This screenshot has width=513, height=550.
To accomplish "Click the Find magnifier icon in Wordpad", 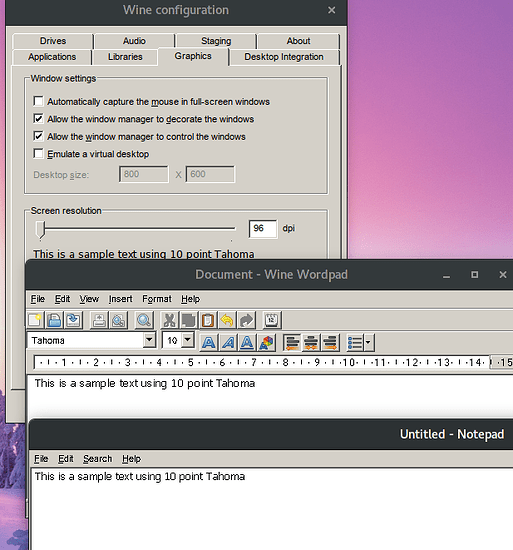I will (144, 320).
